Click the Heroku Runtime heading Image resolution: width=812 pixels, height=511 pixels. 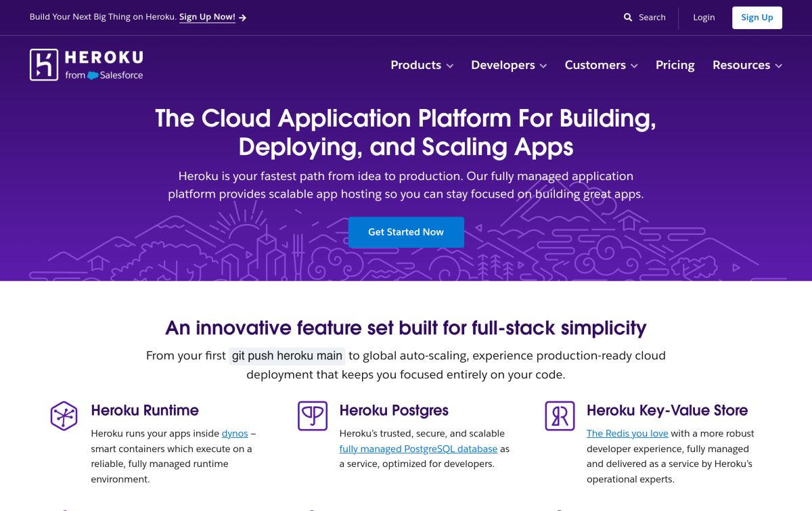pos(145,410)
